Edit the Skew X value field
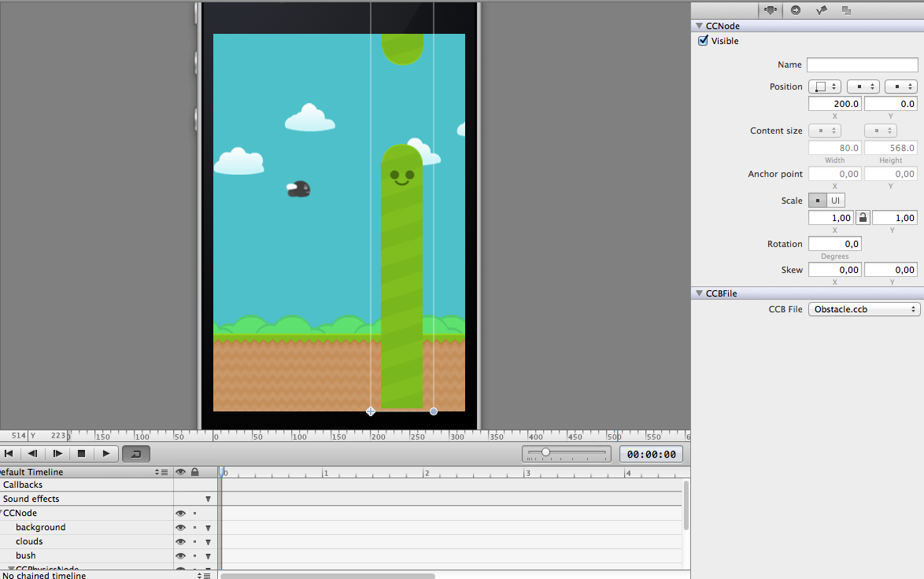The height and width of the screenshot is (579, 924). pos(835,270)
